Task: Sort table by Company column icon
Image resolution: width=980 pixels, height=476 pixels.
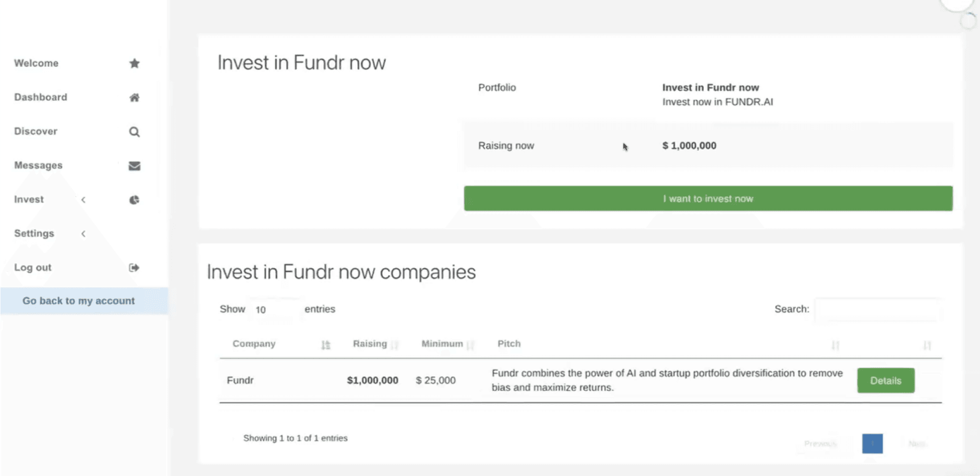Action: (325, 345)
